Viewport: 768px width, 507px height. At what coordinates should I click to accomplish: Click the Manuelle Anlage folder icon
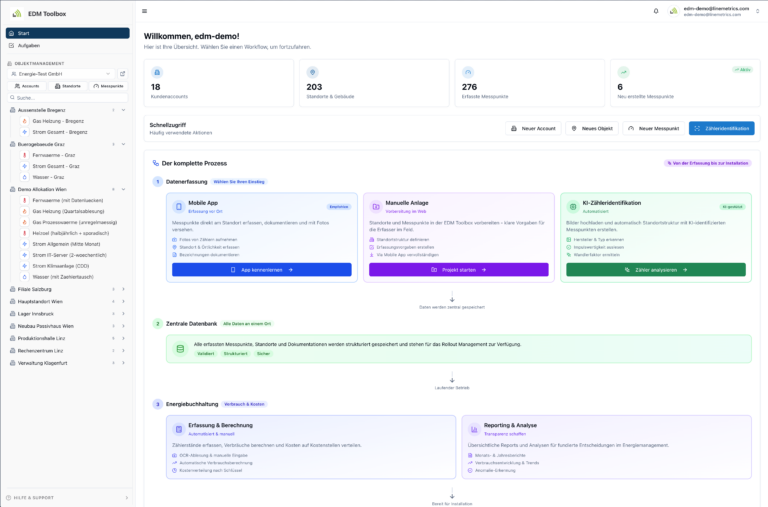376,206
